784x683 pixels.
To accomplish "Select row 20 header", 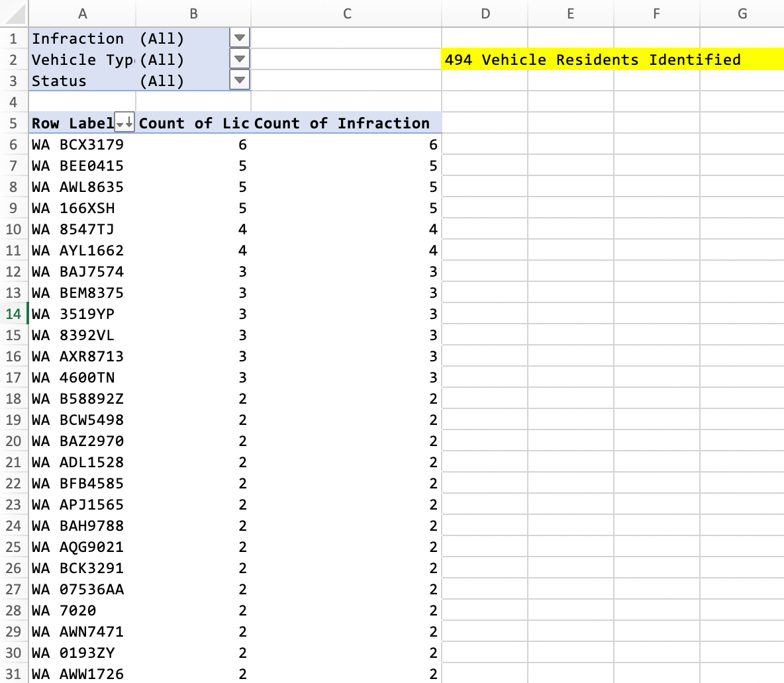I will (13, 441).
